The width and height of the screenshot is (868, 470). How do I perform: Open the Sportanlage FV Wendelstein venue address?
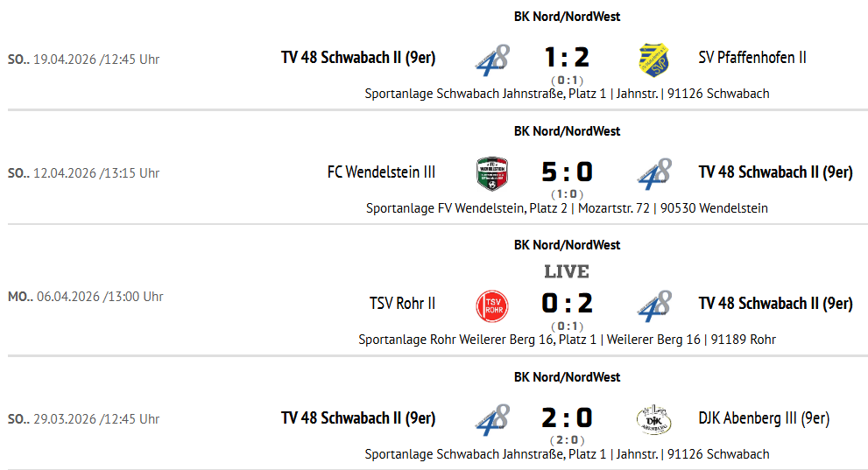click(567, 208)
